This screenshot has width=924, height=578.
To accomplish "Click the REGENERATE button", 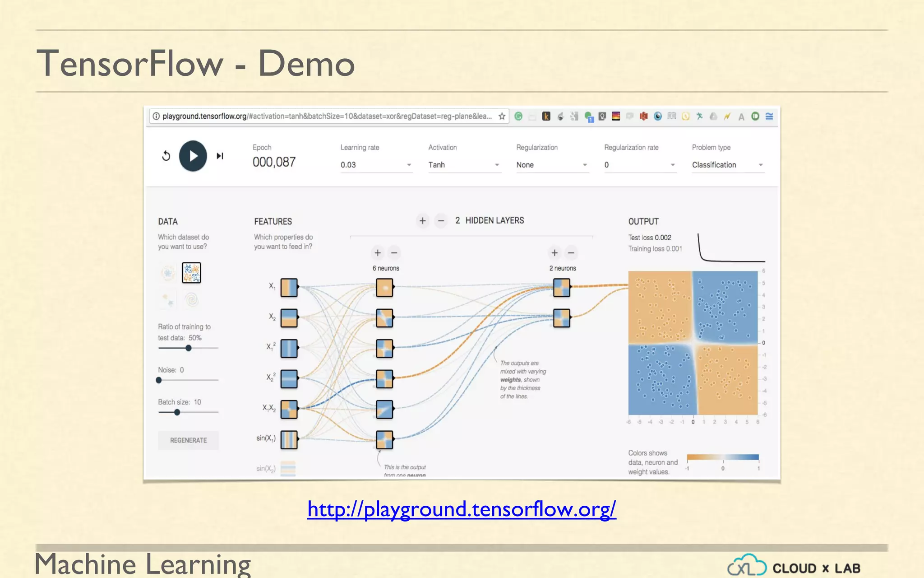I will (x=189, y=440).
